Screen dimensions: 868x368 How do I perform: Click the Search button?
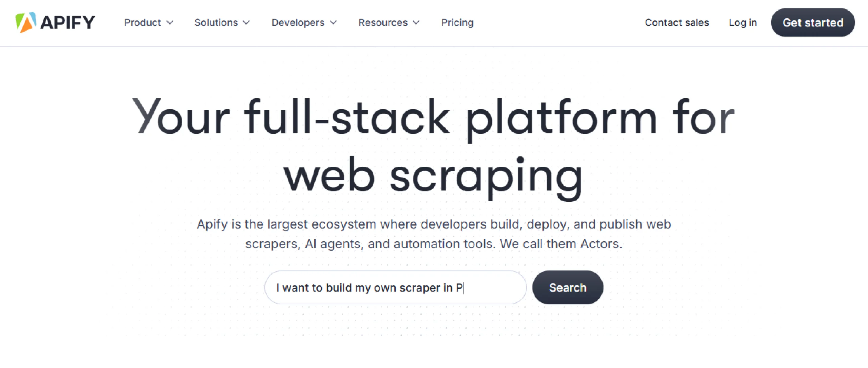568,287
